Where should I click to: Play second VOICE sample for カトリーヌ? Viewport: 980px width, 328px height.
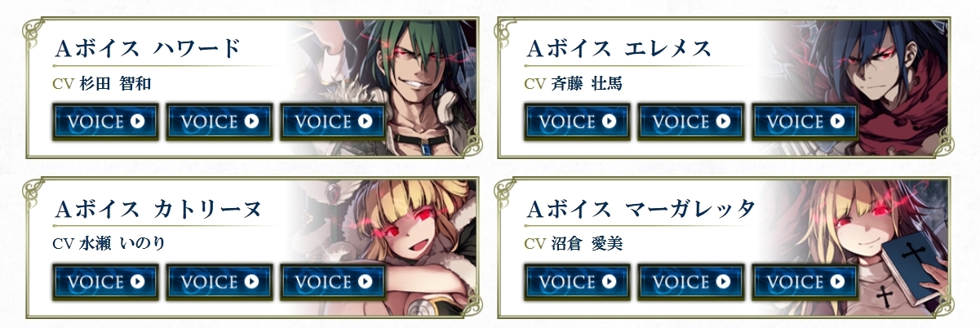(219, 281)
